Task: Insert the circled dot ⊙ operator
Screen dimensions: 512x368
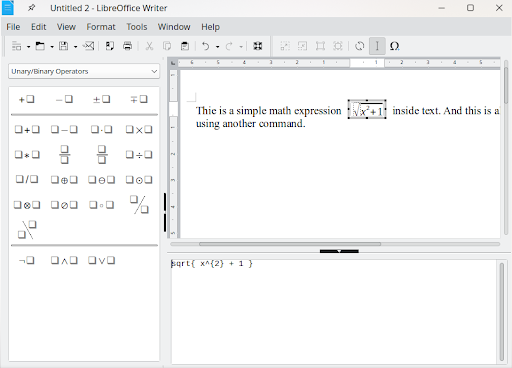Action: point(139,180)
